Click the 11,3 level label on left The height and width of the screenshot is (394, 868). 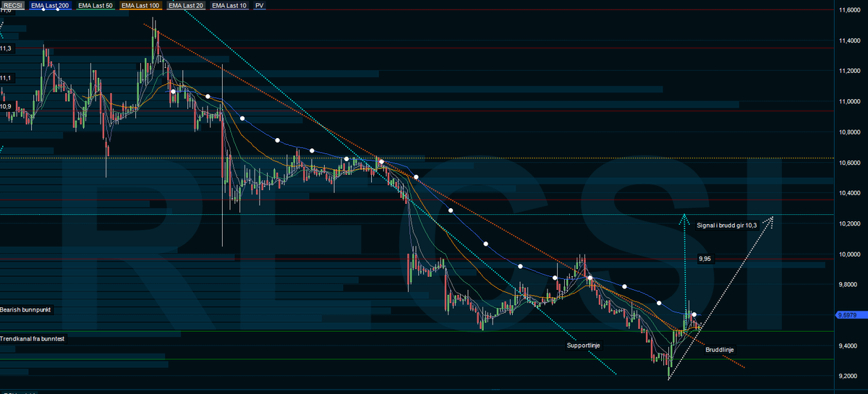(x=6, y=48)
